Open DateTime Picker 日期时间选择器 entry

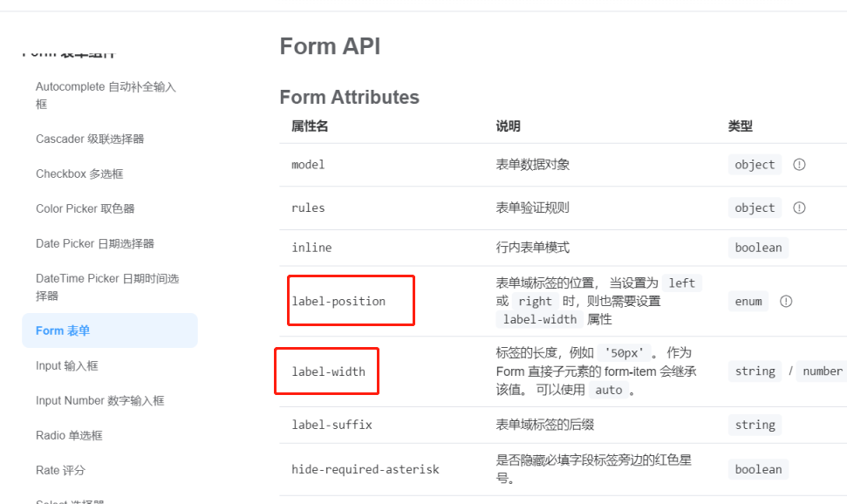107,287
